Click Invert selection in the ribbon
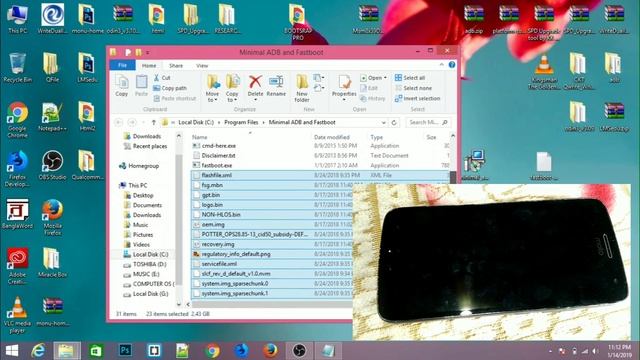 tap(418, 99)
